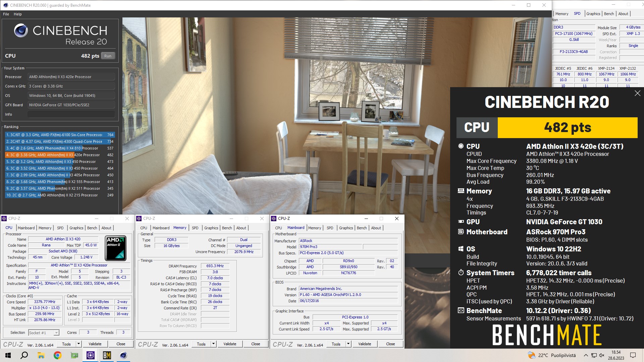Click the G.Skill manufacturer field in SPD window
Viewport: 644px width, 362px height.
pyautogui.click(x=574, y=40)
